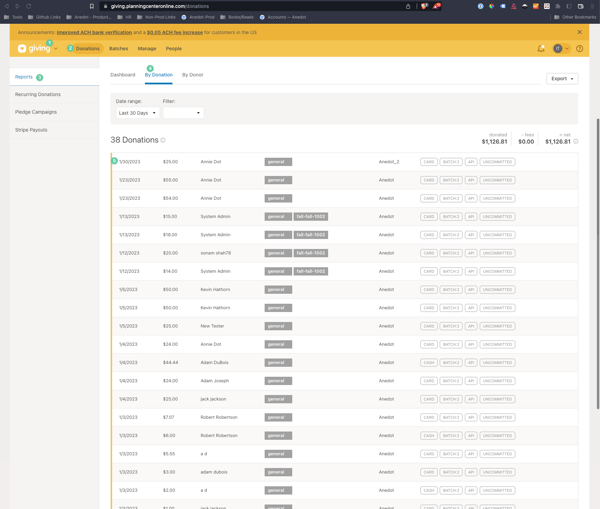Follow the $0.05 ACH fee increase link
This screenshot has width=600, height=509.
click(175, 33)
